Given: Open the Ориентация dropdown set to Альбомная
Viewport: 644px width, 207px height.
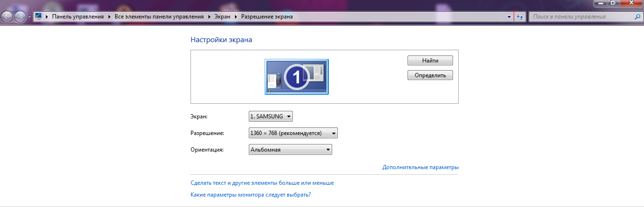Looking at the screenshot, I should tap(290, 150).
